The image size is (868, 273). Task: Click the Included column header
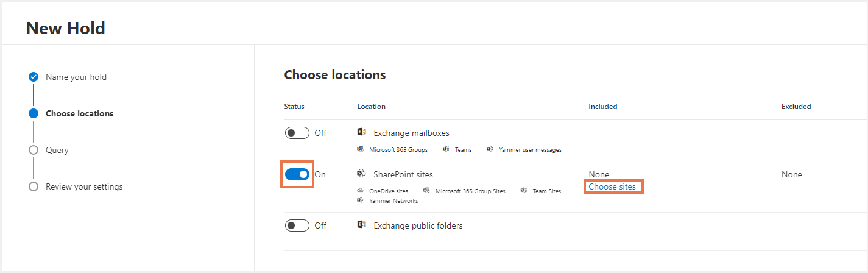[x=602, y=107]
